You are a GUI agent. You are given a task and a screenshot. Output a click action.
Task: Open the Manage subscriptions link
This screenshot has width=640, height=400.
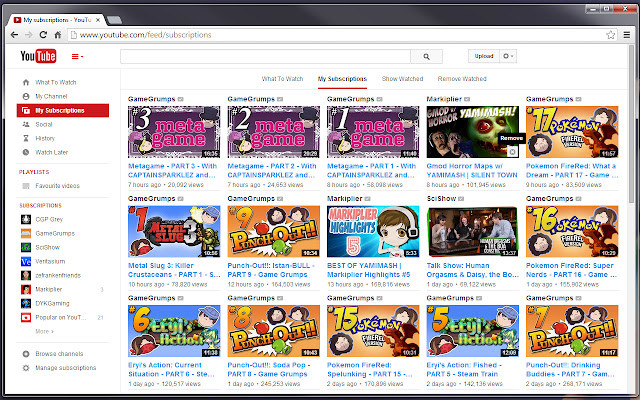tap(65, 369)
